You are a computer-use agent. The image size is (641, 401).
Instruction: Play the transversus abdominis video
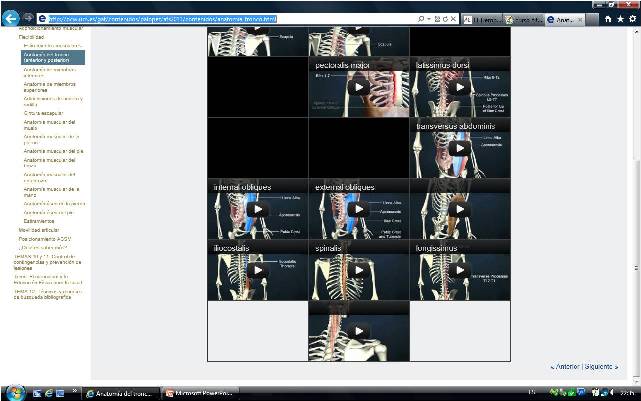(459, 148)
